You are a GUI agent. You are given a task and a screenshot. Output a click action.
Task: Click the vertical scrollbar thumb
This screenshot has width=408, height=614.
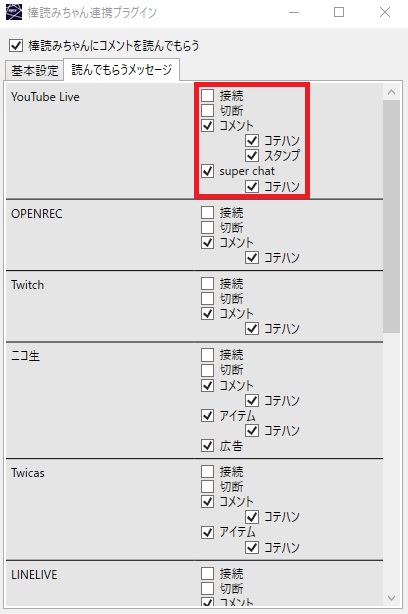pyautogui.click(x=391, y=217)
